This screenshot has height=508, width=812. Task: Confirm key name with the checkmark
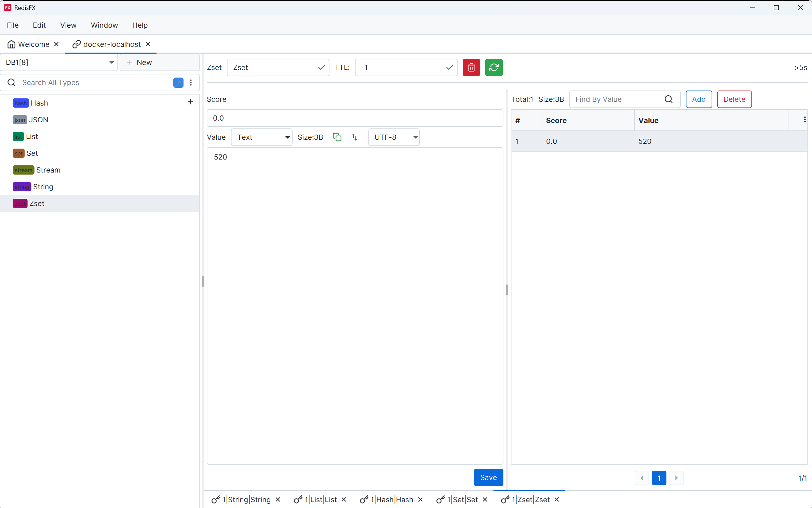pyautogui.click(x=321, y=67)
